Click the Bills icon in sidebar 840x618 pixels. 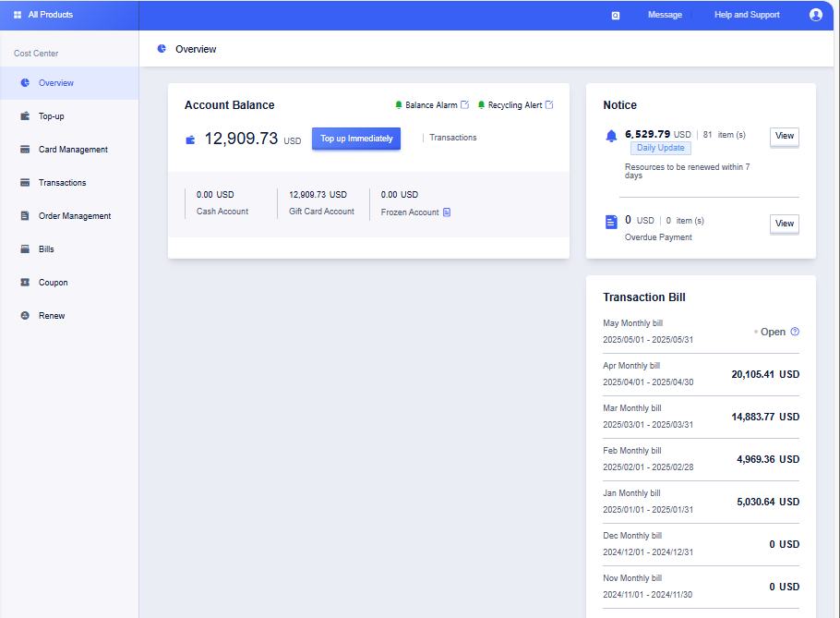25,248
